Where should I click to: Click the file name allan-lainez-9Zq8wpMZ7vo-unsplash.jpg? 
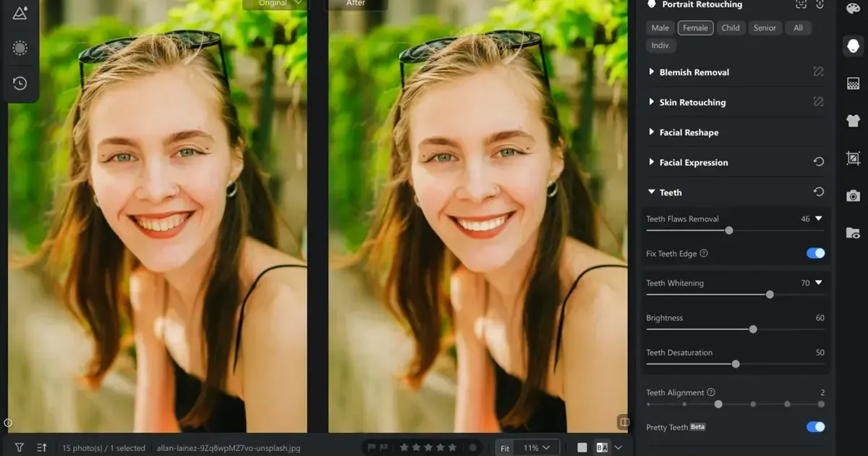(x=228, y=448)
